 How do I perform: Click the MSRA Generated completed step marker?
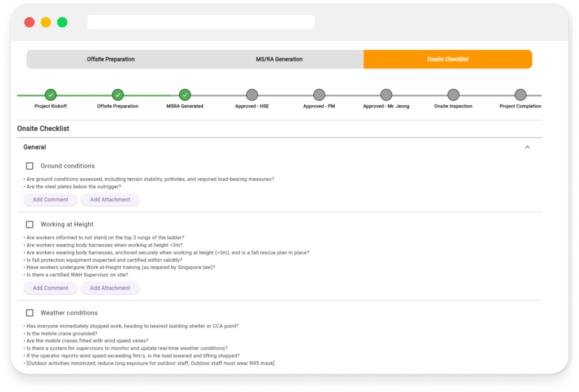click(185, 95)
